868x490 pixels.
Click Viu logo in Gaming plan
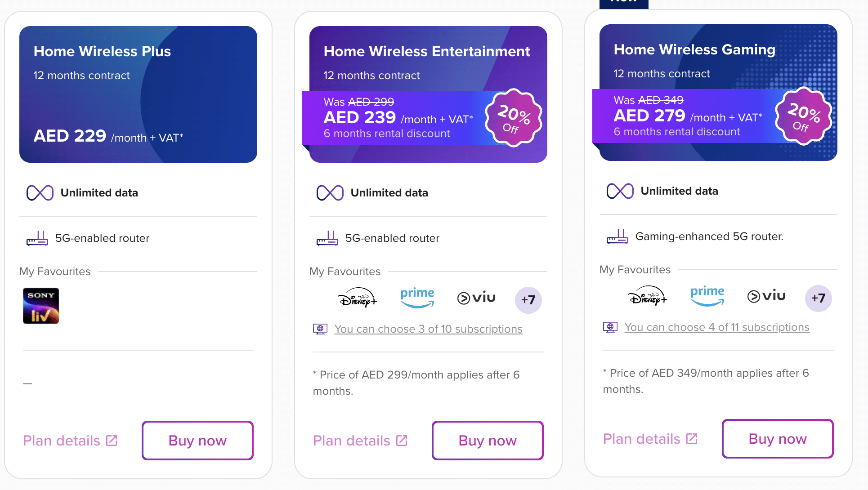click(x=766, y=296)
